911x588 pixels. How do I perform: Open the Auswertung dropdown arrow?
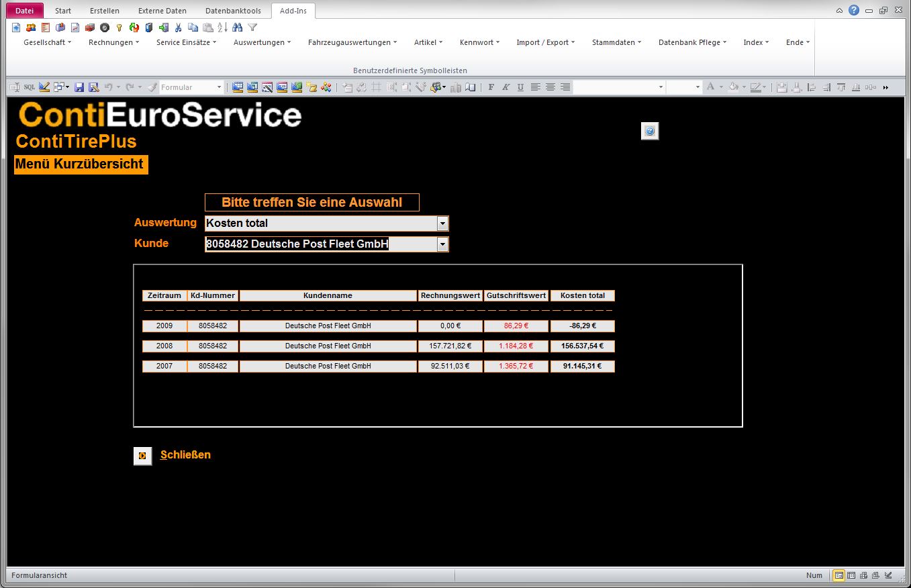point(442,223)
